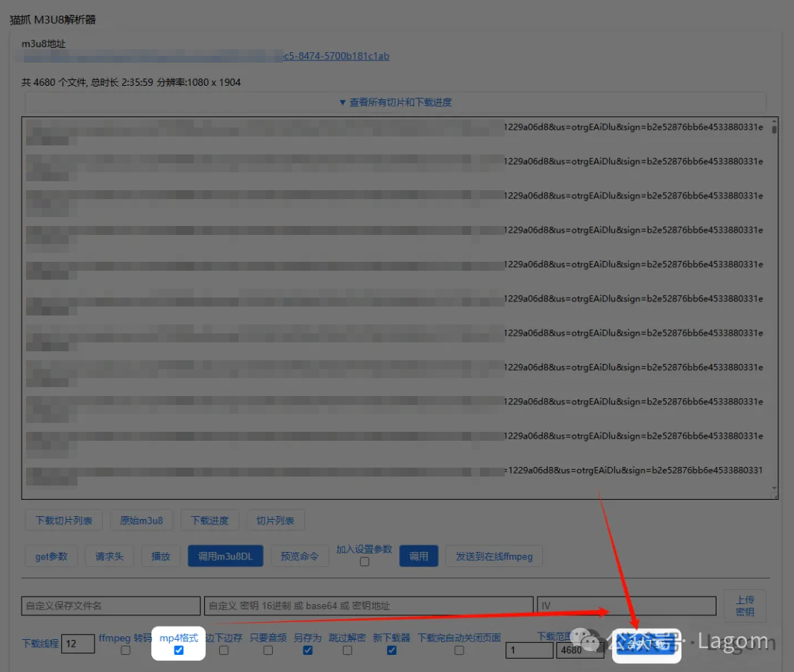Click the 下载进度 button

(209, 521)
